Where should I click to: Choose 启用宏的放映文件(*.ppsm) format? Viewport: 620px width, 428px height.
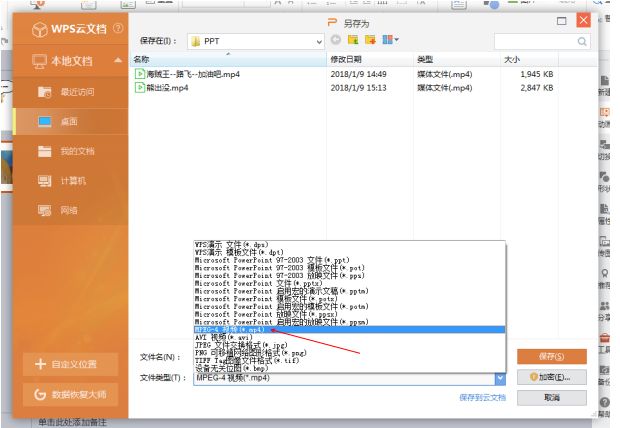coord(350,322)
